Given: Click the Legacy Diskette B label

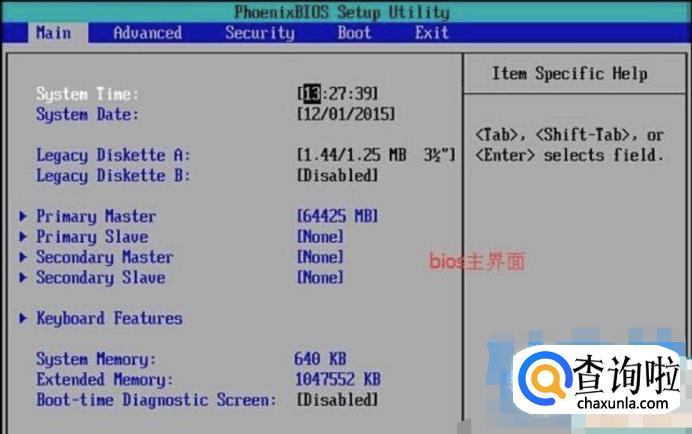Looking at the screenshot, I should tap(113, 175).
